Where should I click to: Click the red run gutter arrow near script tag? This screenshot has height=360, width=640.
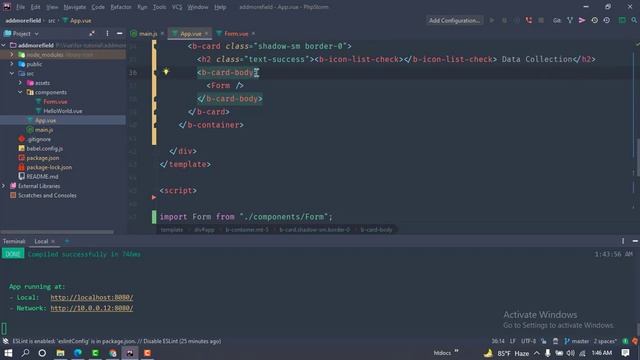[154, 198]
